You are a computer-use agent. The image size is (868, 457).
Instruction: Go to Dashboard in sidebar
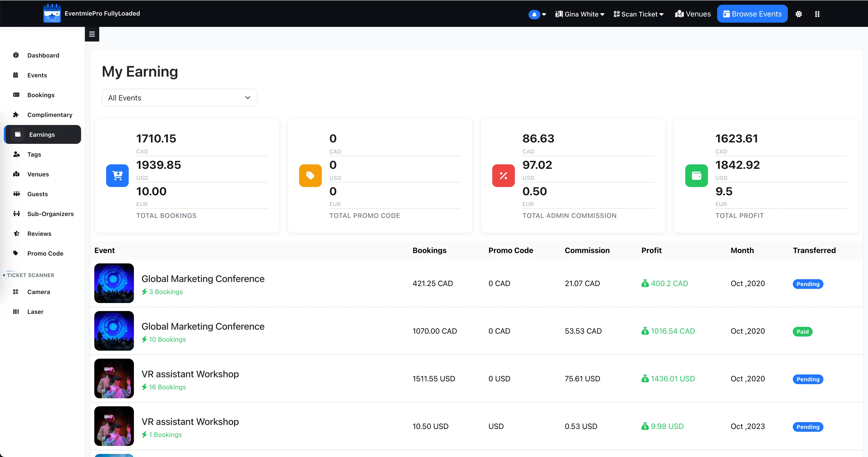(x=43, y=55)
